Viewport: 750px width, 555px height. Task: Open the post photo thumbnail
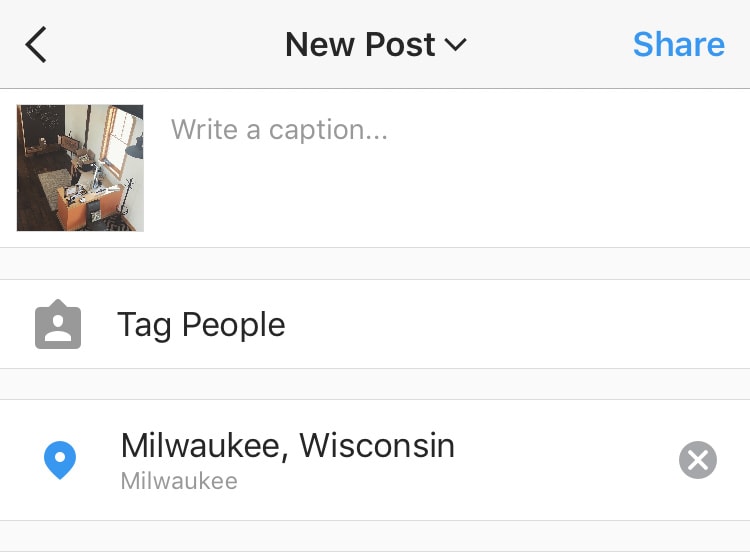(x=80, y=168)
